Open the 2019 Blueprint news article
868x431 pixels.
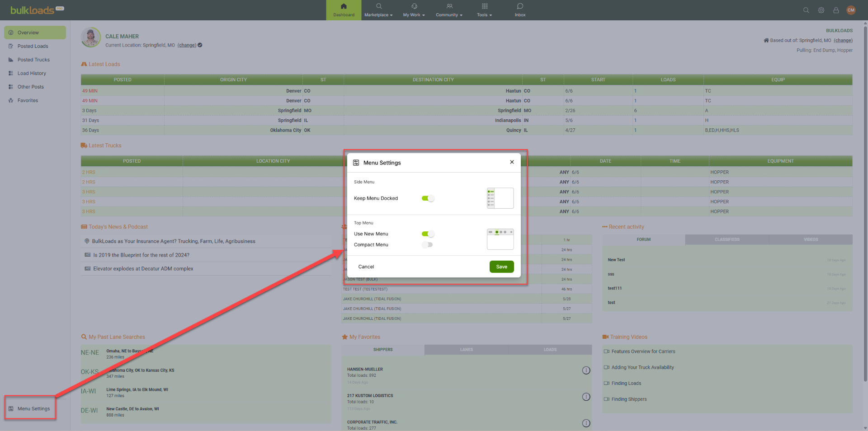pos(141,255)
